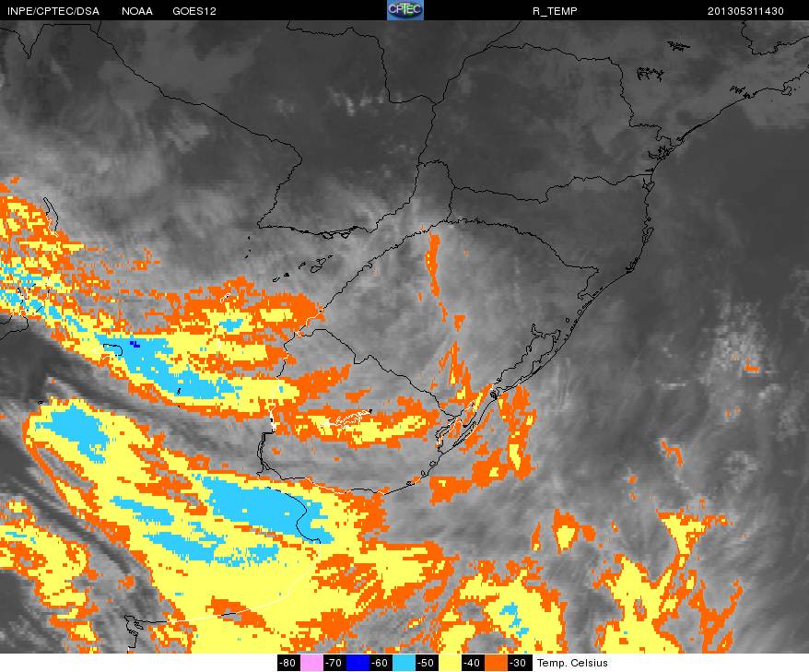
Task: Pick the cyan legend color swatch
Action: point(404,663)
